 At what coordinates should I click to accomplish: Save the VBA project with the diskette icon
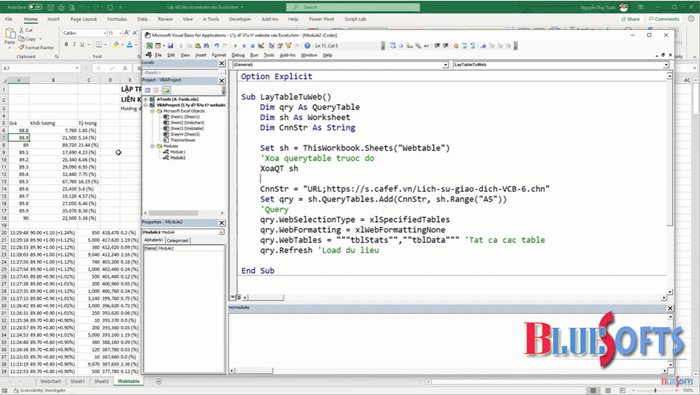[171, 46]
